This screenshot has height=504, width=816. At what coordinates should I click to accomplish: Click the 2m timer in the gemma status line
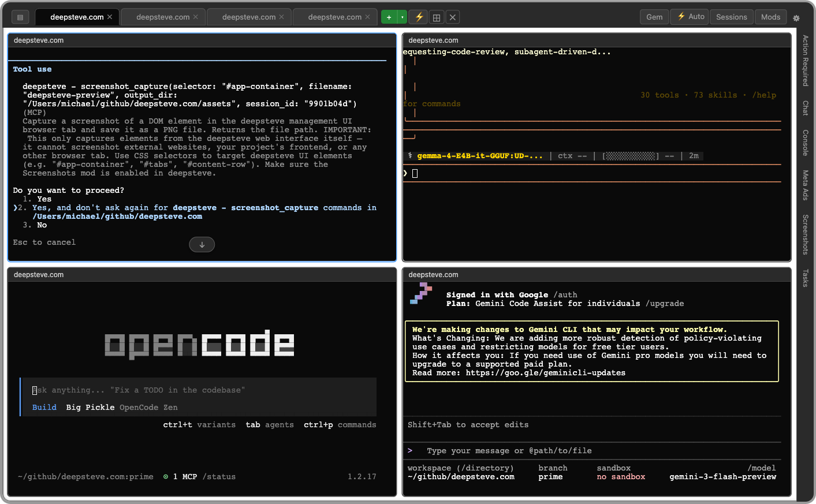(694, 156)
